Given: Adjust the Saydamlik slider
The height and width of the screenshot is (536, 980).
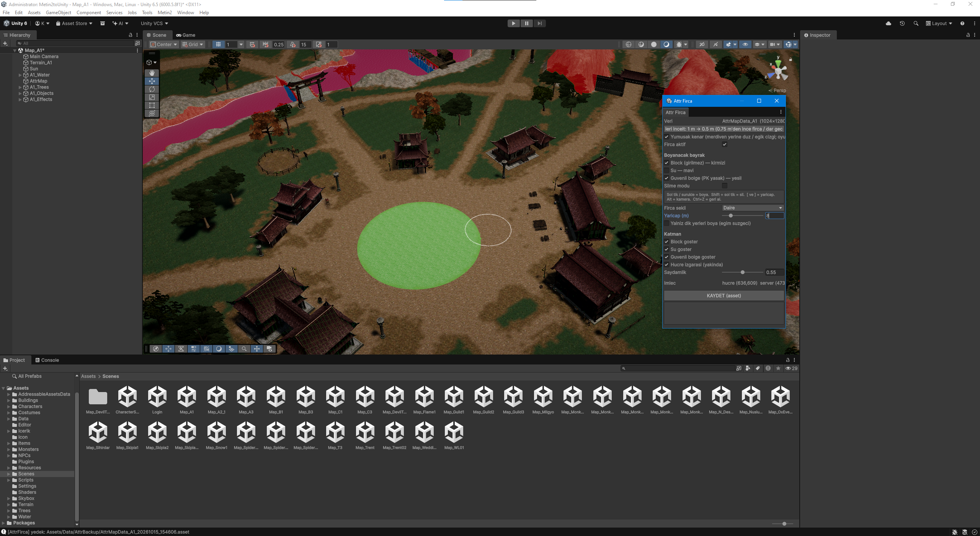Looking at the screenshot, I should 742,272.
